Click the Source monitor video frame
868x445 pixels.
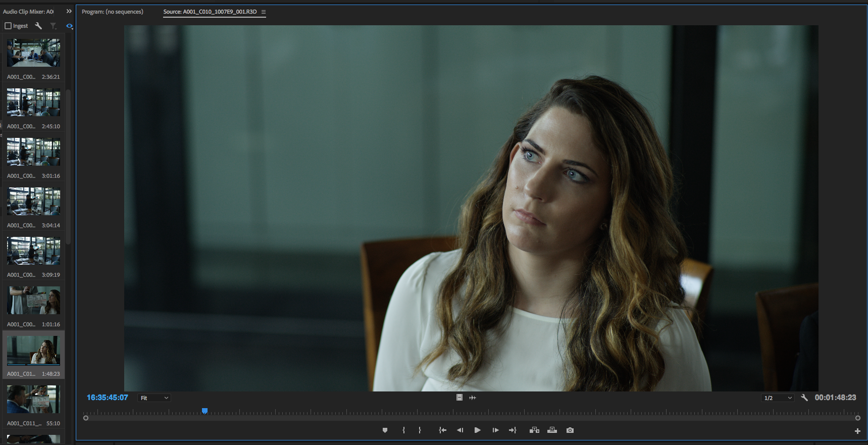pos(471,208)
